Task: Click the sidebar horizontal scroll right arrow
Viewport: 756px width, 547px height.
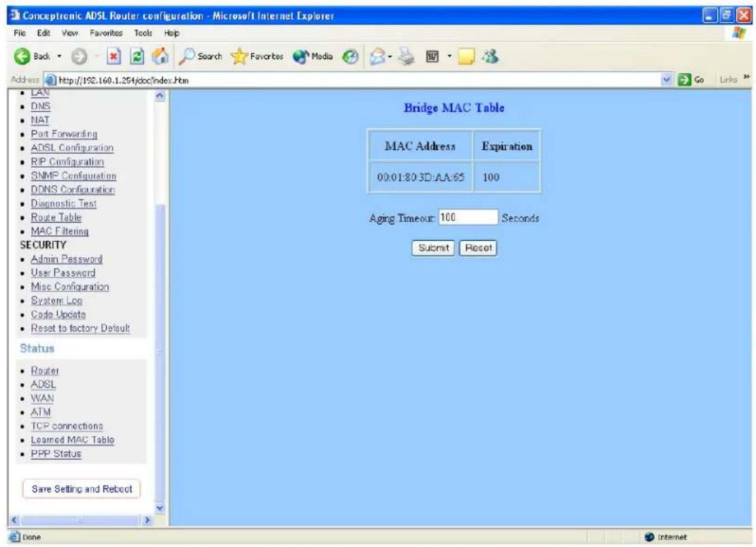Action: click(x=148, y=520)
